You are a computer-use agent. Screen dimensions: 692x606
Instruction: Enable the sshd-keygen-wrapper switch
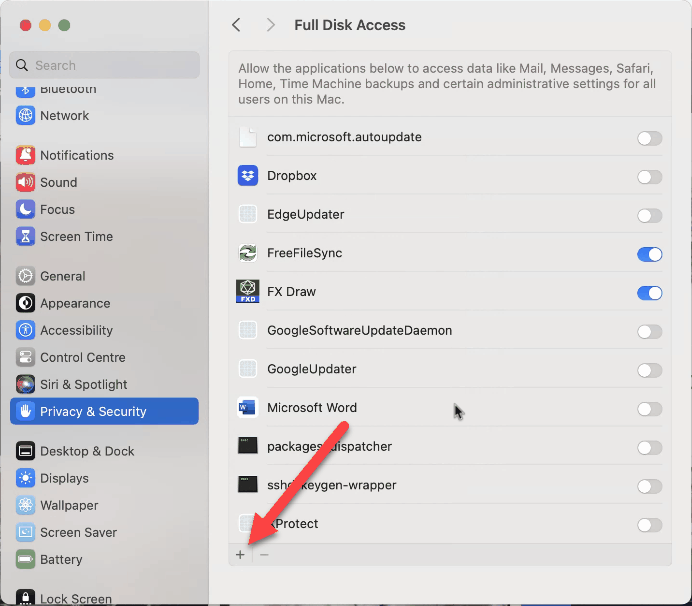click(x=649, y=486)
